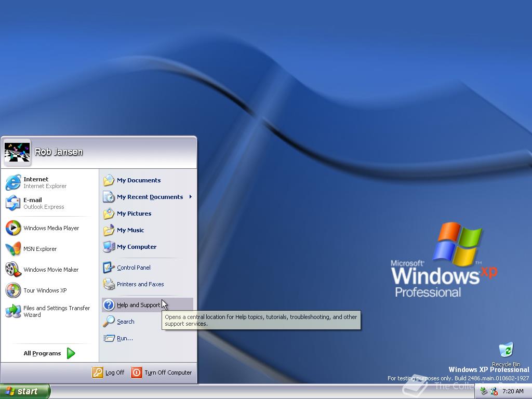Click the Log Off text button
532x399 pixels.
tap(115, 373)
